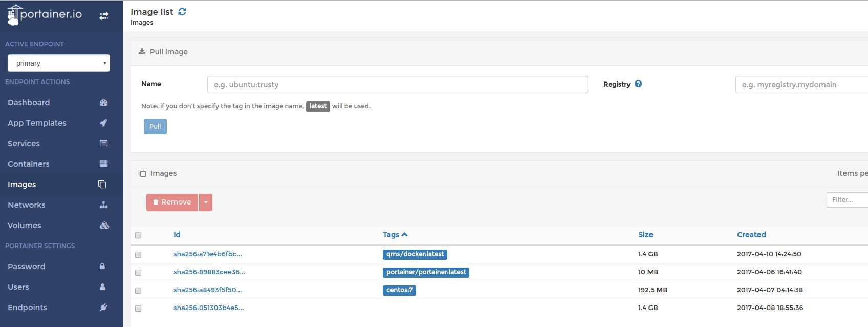Viewport: 868px width, 327px height.
Task: Click the 10 MB size value
Action: 648,272
